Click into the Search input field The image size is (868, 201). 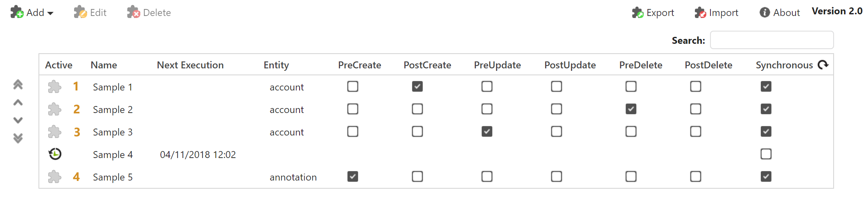point(772,40)
